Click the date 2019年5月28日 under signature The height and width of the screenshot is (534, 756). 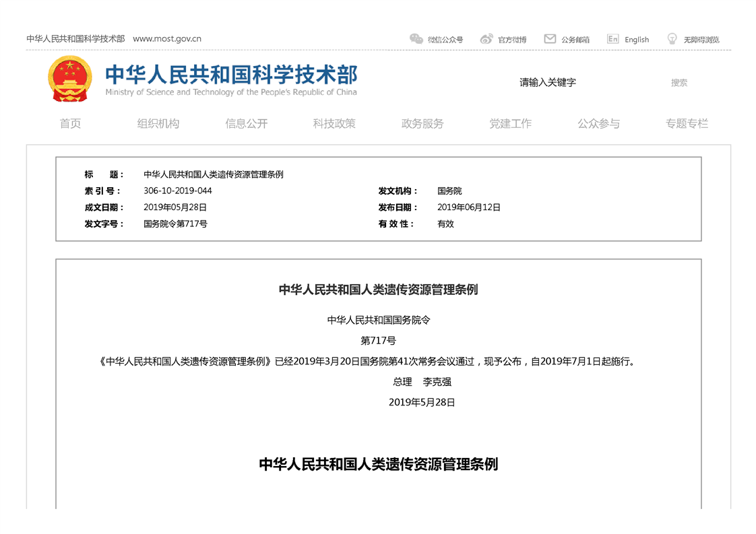[x=422, y=403]
